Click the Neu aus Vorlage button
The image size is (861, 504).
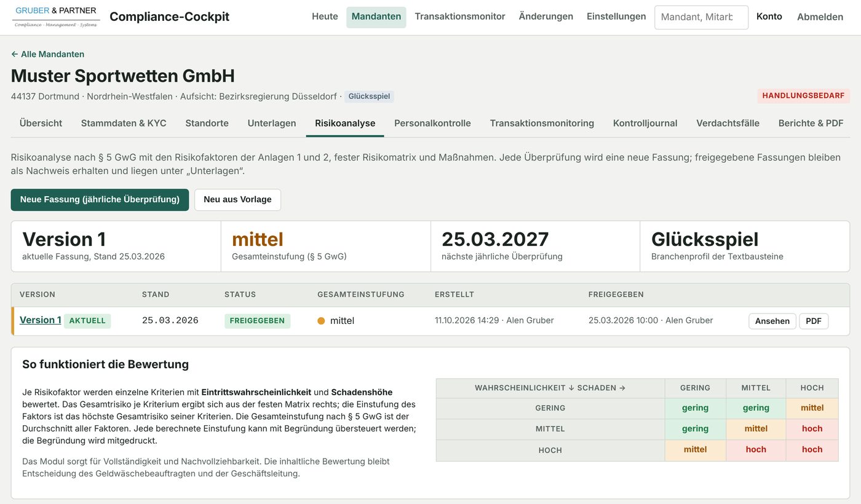[237, 200]
